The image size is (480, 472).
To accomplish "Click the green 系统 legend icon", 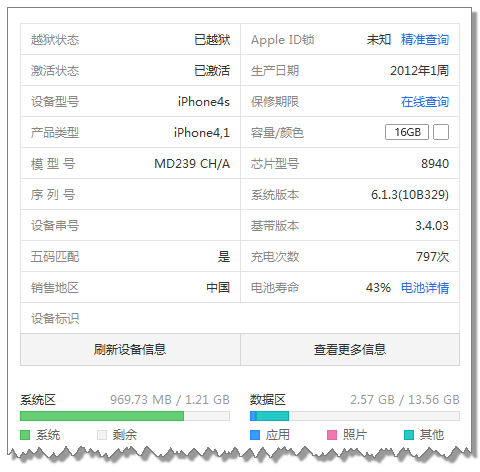I will [x=25, y=435].
